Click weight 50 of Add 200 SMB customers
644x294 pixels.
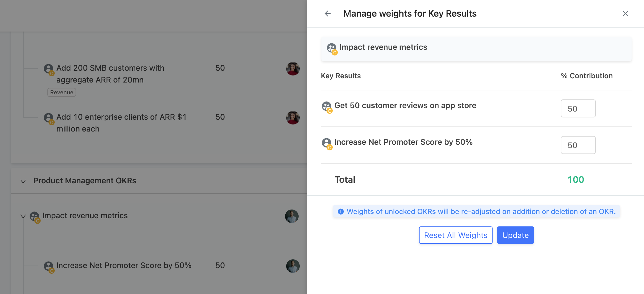pyautogui.click(x=220, y=68)
